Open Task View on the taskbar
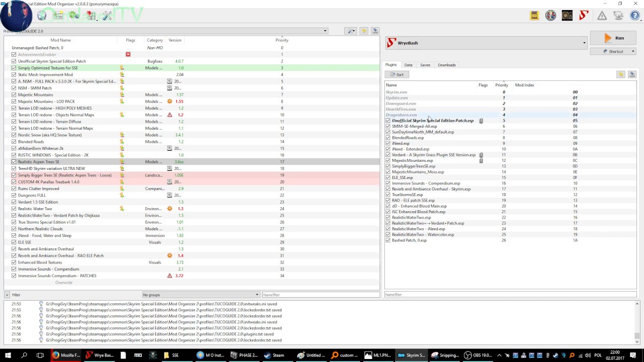Screen dimensions: 644x362 pyautogui.click(x=40, y=355)
